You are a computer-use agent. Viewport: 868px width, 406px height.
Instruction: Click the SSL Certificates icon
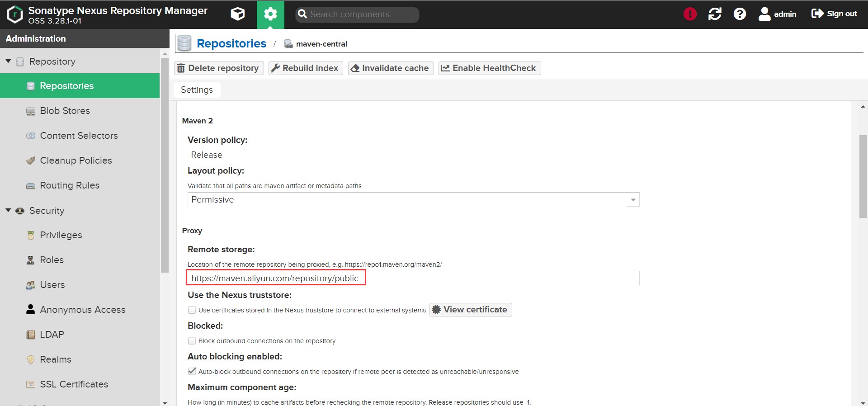click(31, 384)
